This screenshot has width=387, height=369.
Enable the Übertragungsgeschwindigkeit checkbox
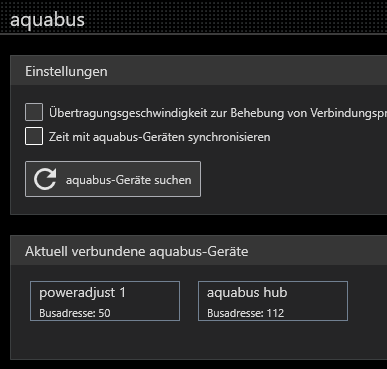tap(34, 112)
